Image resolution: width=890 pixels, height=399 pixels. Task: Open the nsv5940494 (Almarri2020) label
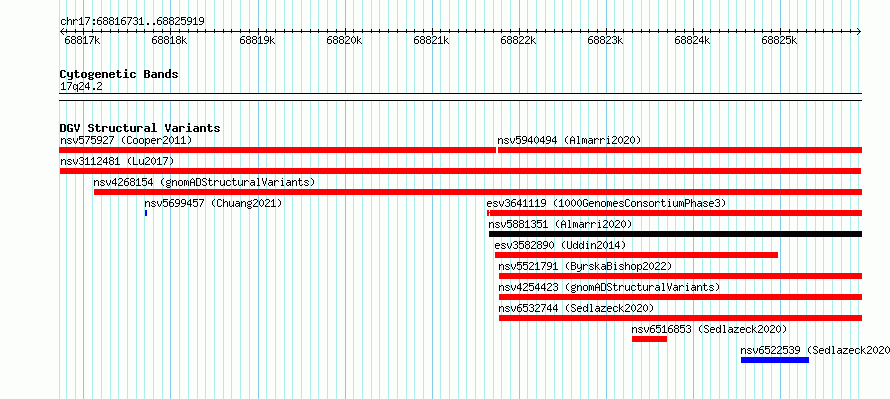point(569,140)
